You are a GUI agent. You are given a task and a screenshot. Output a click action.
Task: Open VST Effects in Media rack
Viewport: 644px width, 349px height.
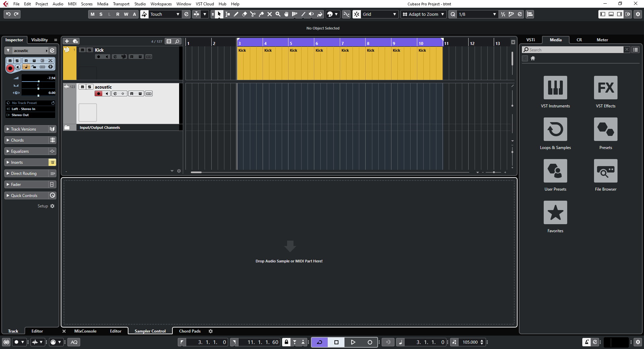pos(606,88)
